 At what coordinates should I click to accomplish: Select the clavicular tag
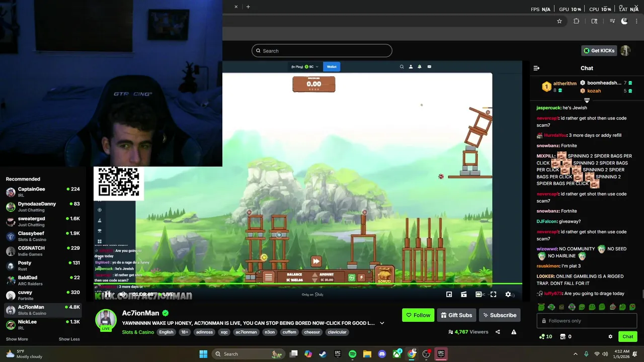(337, 332)
